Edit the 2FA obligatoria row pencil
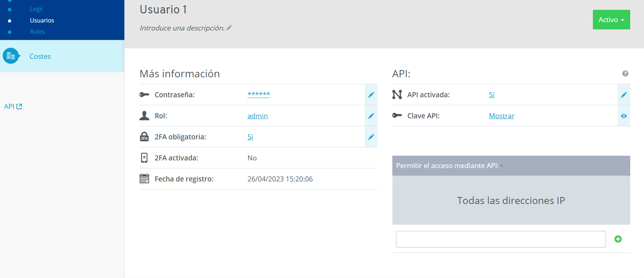The height and width of the screenshot is (278, 644). click(371, 137)
